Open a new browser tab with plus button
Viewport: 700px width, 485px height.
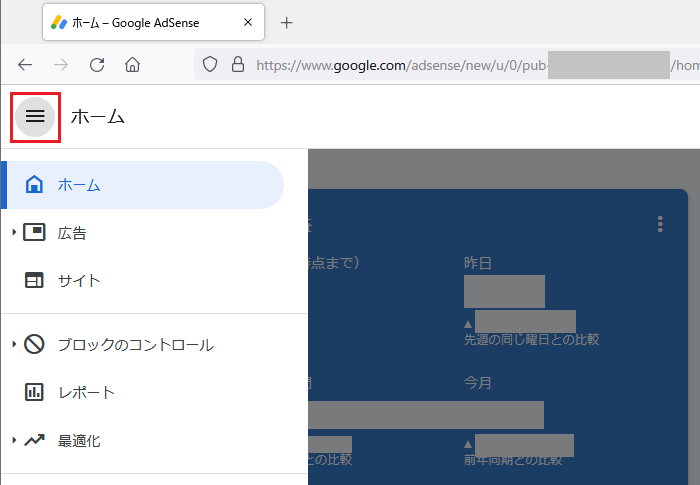coord(287,22)
